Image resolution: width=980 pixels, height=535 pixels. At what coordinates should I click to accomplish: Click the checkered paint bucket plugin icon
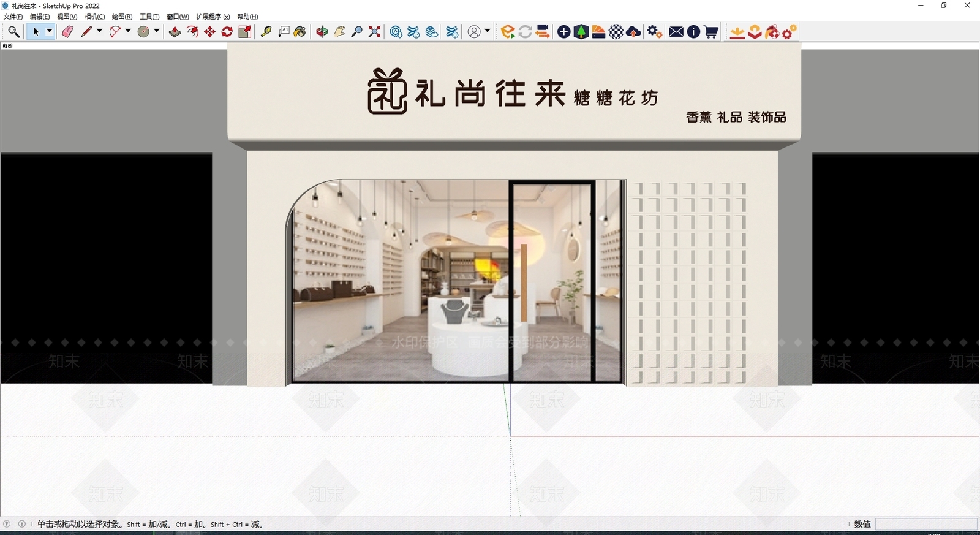772,32
